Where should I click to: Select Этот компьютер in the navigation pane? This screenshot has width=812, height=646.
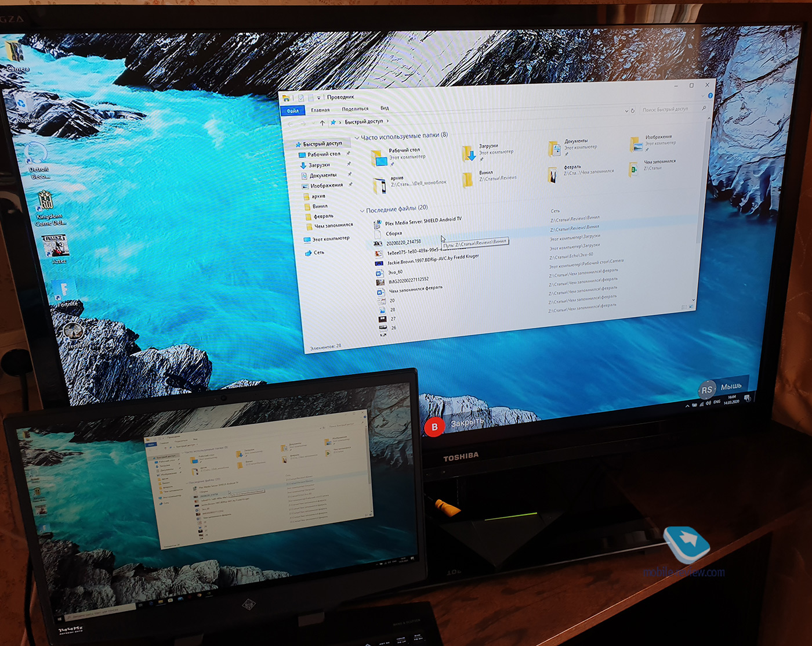[329, 239]
